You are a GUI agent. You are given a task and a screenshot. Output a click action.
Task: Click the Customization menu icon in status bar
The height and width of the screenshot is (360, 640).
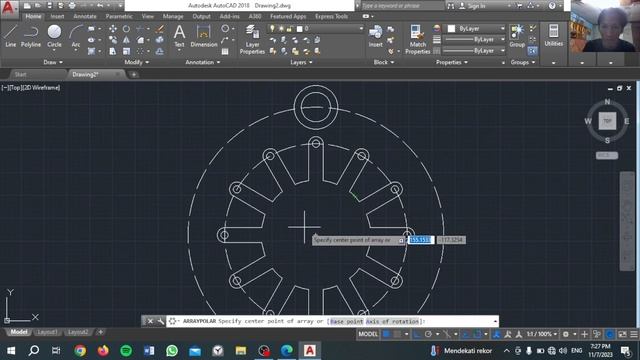tap(633, 334)
